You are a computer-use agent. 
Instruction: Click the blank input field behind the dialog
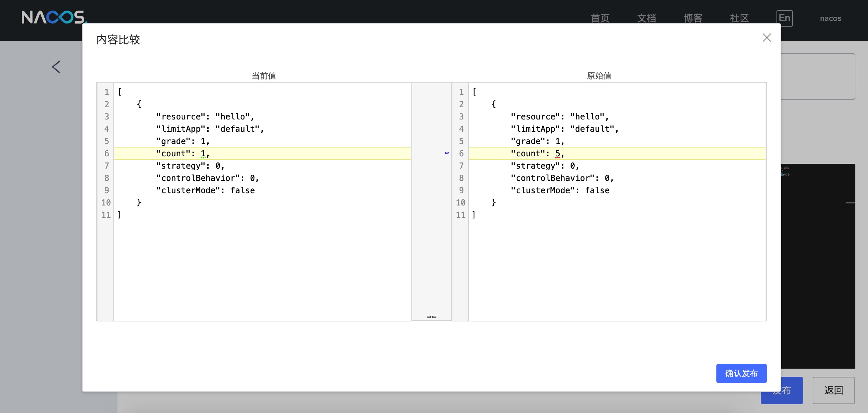[x=818, y=76]
